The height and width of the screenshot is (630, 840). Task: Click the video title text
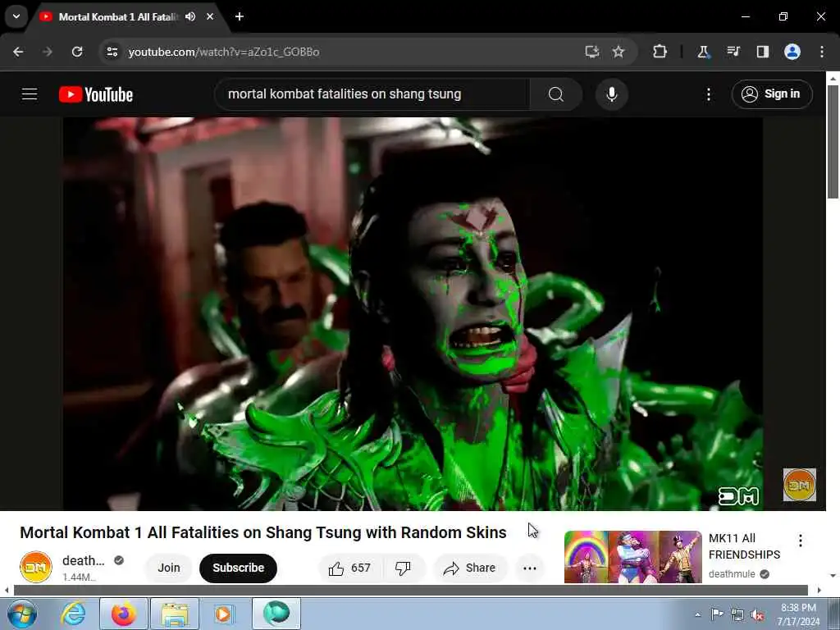tap(263, 532)
